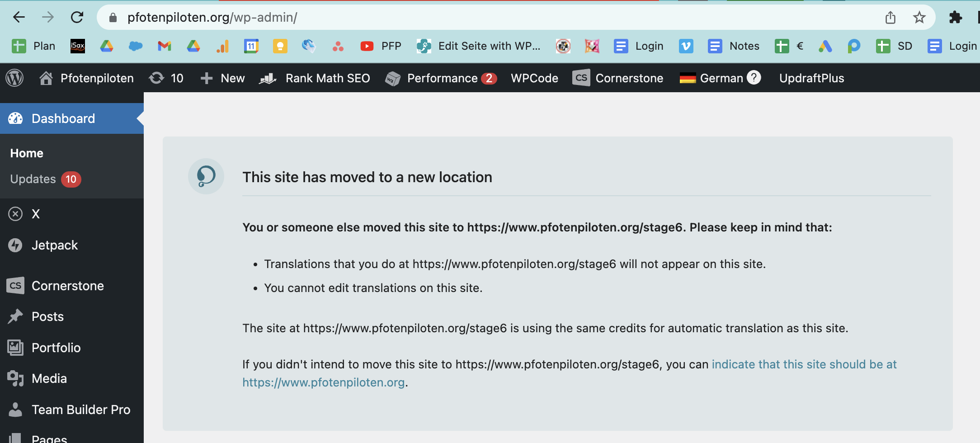Open the blue cloud bookmark
The width and height of the screenshot is (980, 443).
(135, 46)
